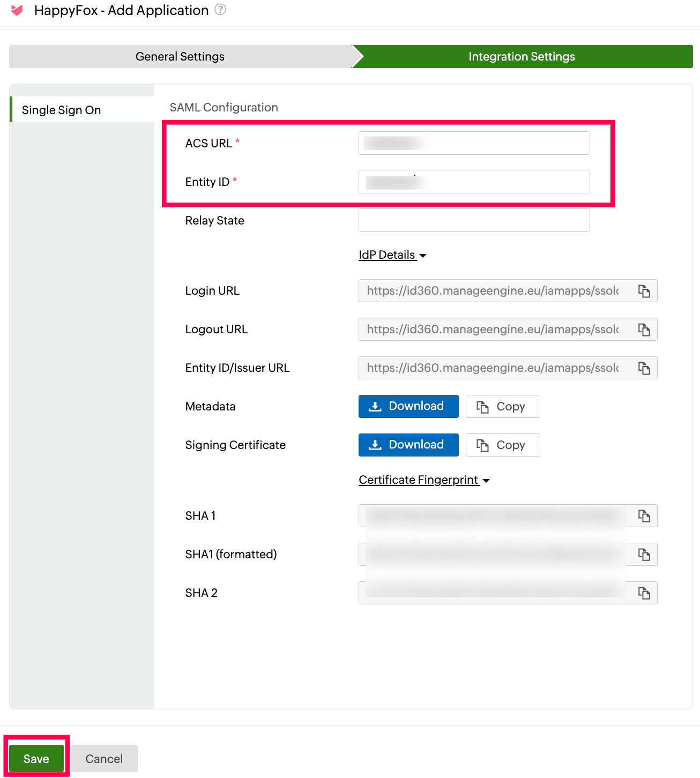Focus the Entity ID input field
This screenshot has height=778, width=700.
pos(474,182)
